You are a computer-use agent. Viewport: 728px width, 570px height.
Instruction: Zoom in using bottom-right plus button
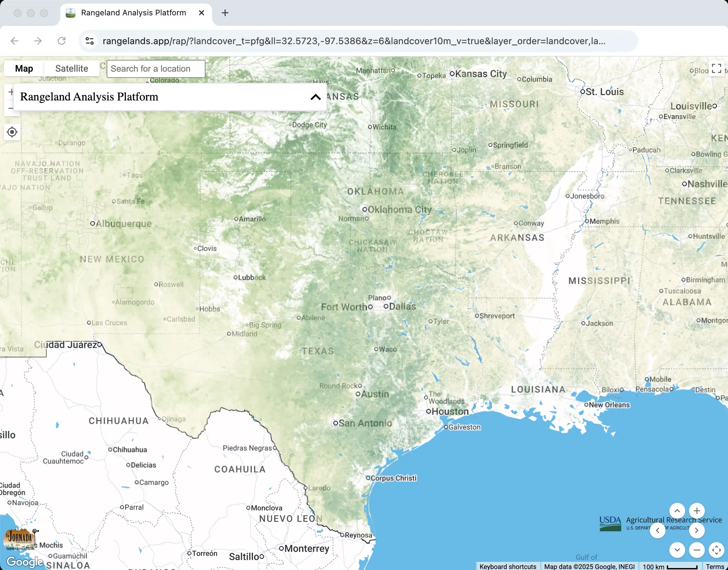pos(697,510)
